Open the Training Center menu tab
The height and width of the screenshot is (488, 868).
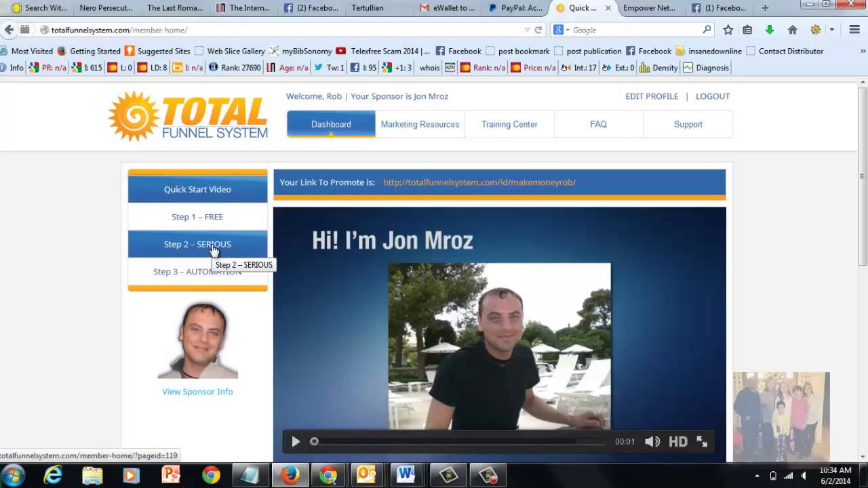[x=509, y=124]
